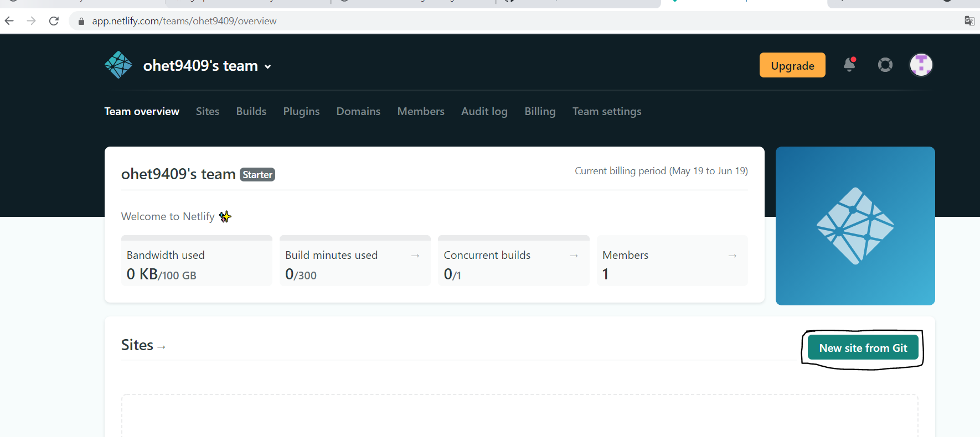Image resolution: width=980 pixels, height=437 pixels.
Task: Click the lock icon in the address bar
Action: click(81, 21)
